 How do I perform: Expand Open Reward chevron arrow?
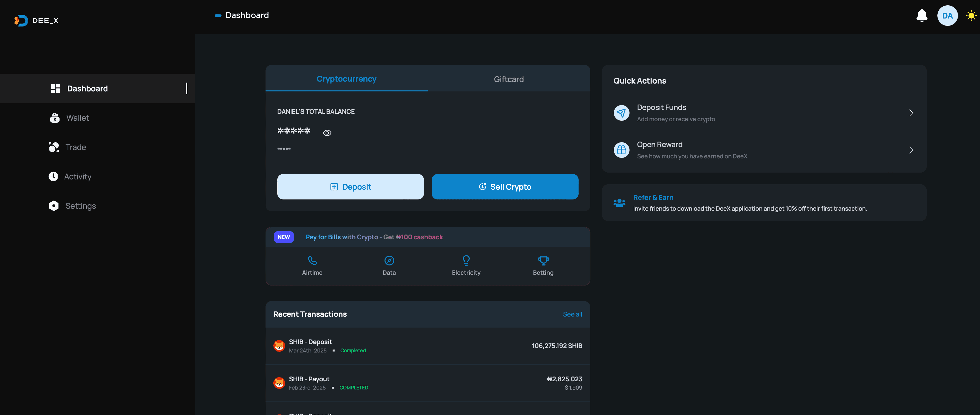(x=911, y=150)
